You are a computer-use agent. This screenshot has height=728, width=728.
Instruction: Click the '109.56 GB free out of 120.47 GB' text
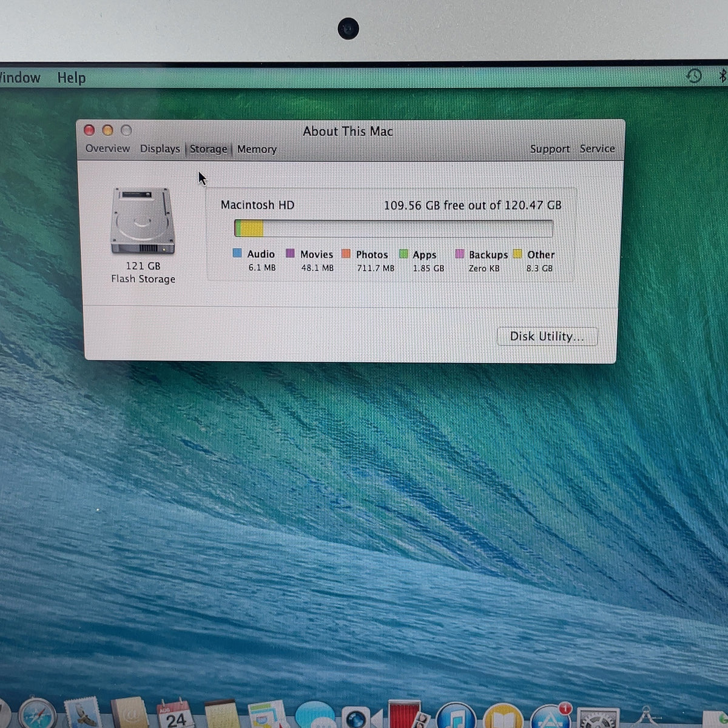(x=472, y=206)
